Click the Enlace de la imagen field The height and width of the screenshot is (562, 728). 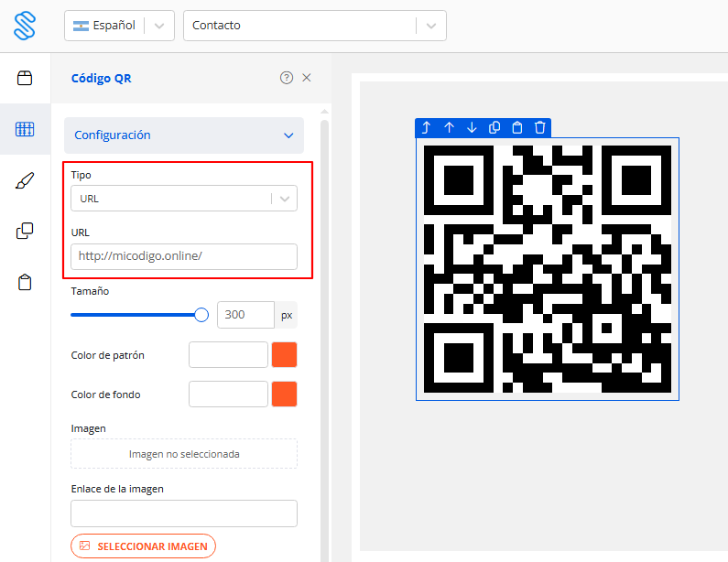pos(184,513)
